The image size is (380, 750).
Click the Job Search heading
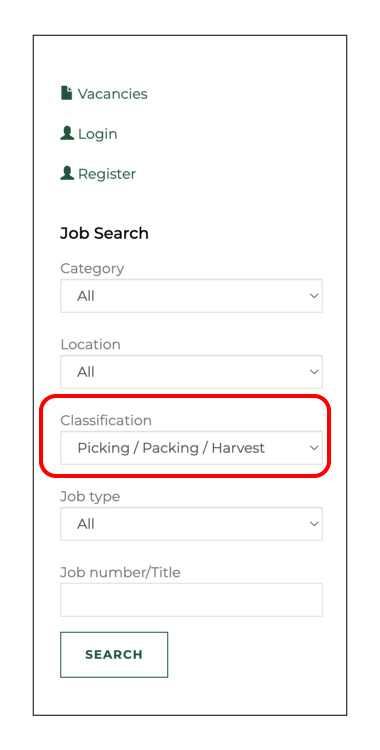point(104,233)
